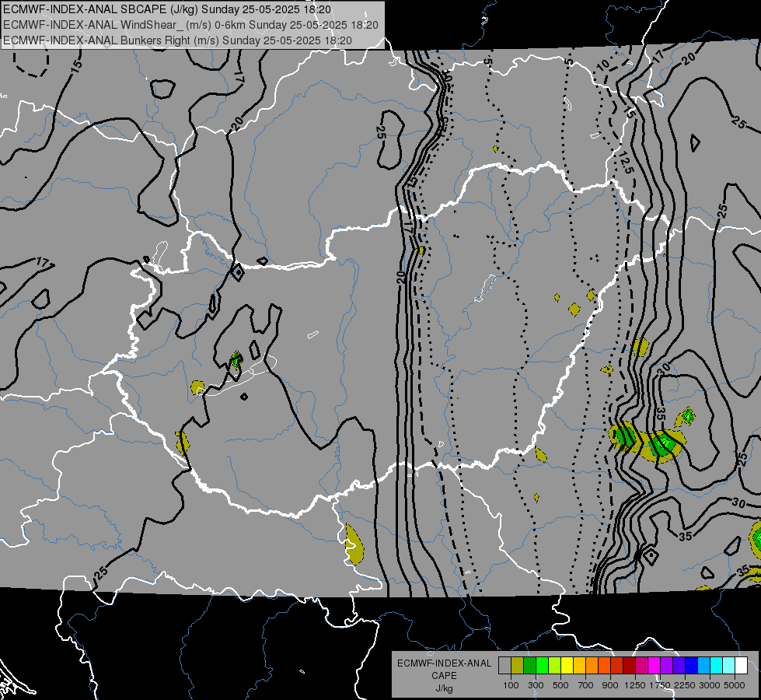Click the white legend swatch

742,666
